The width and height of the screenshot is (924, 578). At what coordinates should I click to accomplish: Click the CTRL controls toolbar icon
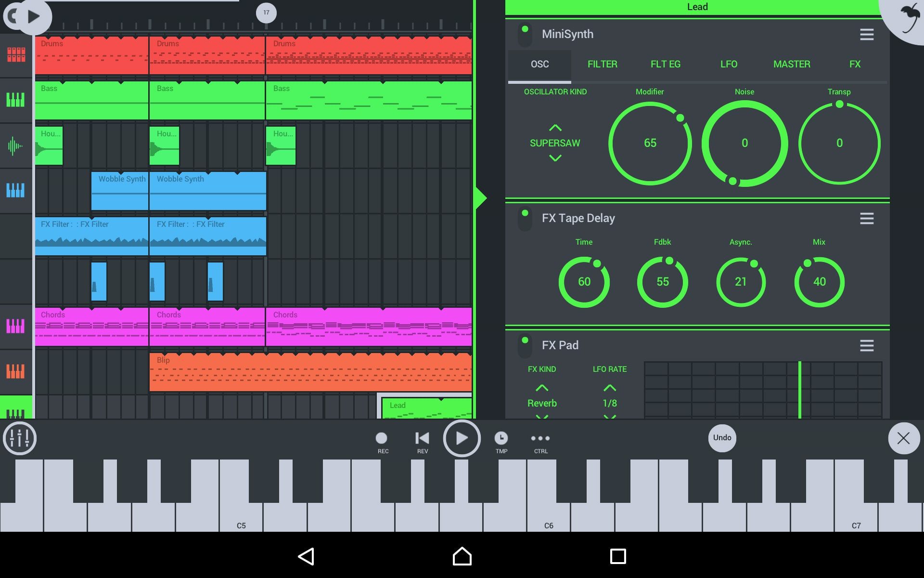pos(541,437)
